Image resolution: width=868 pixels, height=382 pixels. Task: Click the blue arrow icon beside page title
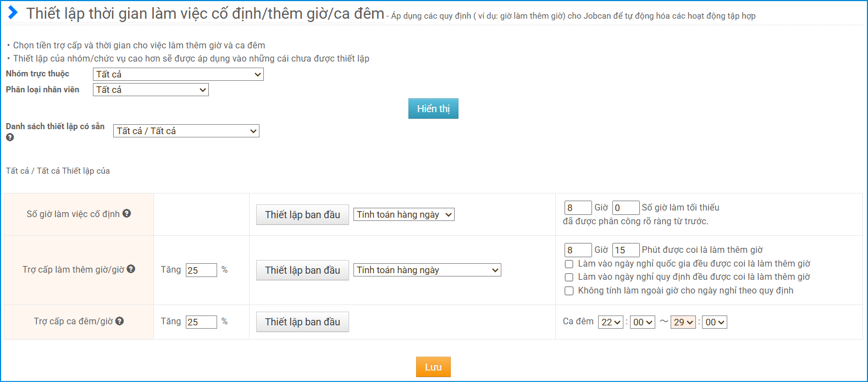pyautogui.click(x=13, y=13)
